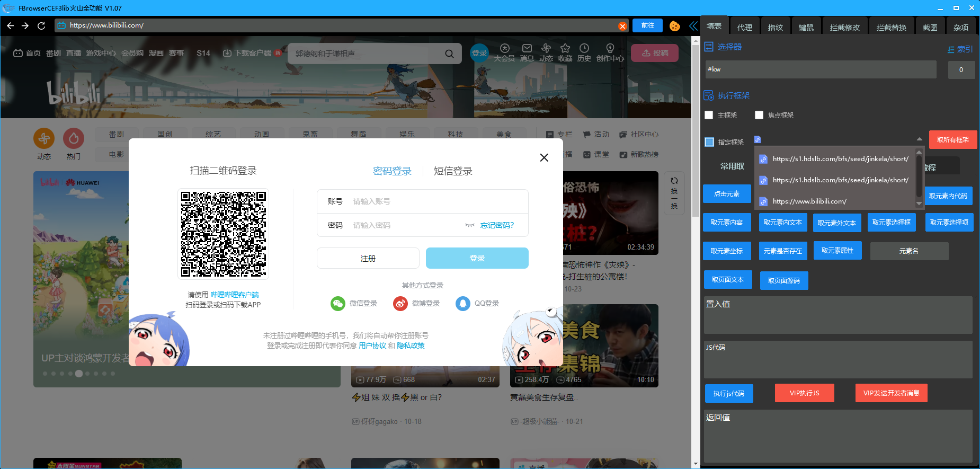This screenshot has height=469, width=980.
Task: Click the 索引 index icon
Action: tap(951, 49)
